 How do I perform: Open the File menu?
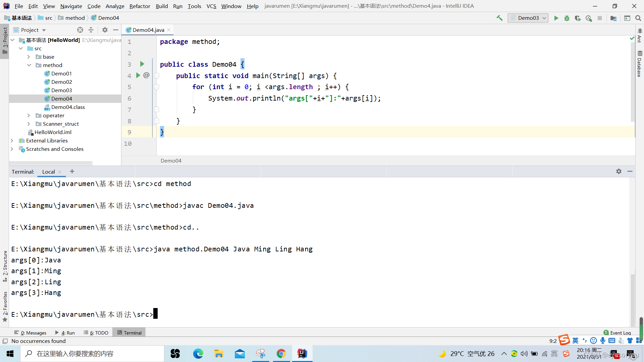point(19,6)
